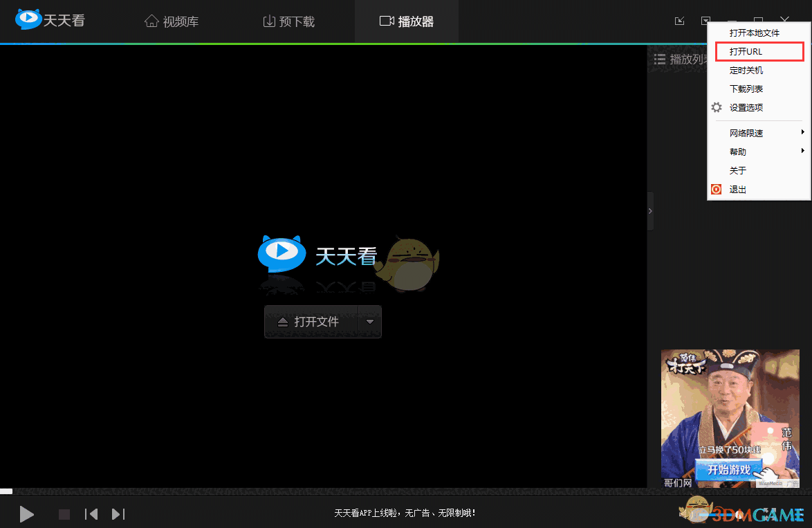Skip to the next video
This screenshot has width=812, height=528.
pos(118,514)
